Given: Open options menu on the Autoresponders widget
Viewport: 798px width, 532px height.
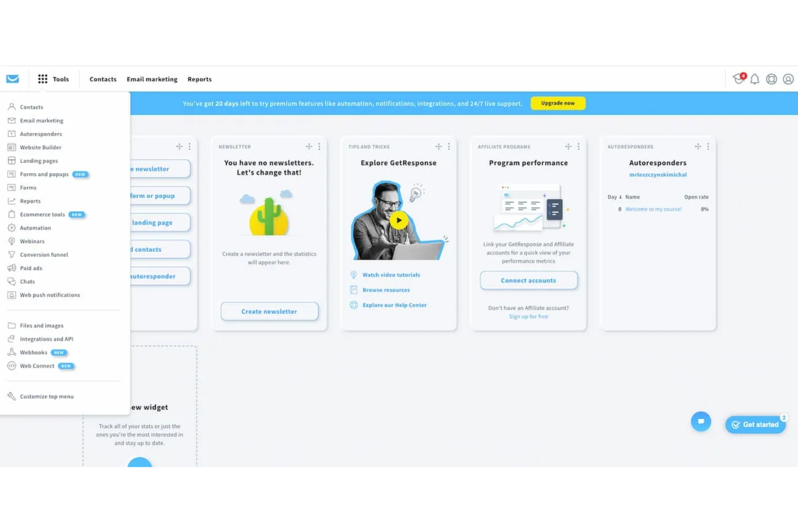Looking at the screenshot, I should (708, 146).
